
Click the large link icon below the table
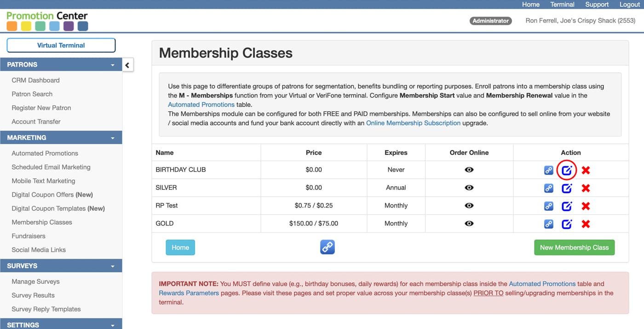pos(328,247)
